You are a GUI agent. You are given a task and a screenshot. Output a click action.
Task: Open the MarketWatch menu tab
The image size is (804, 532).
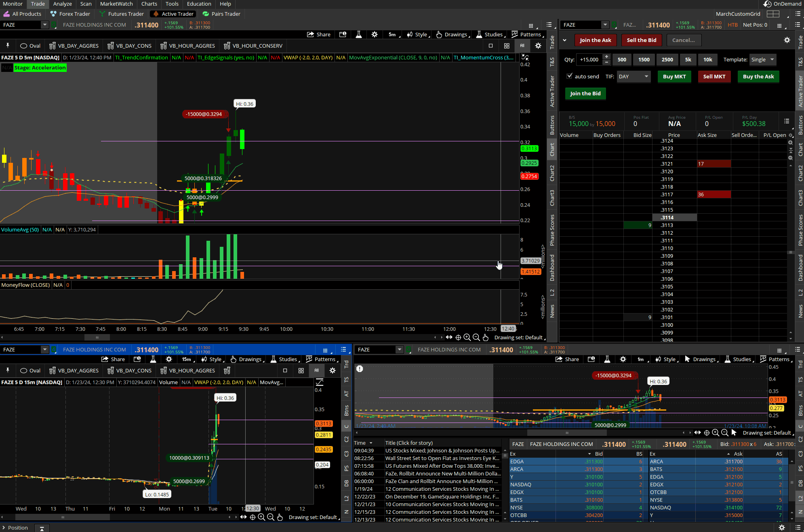coord(116,4)
